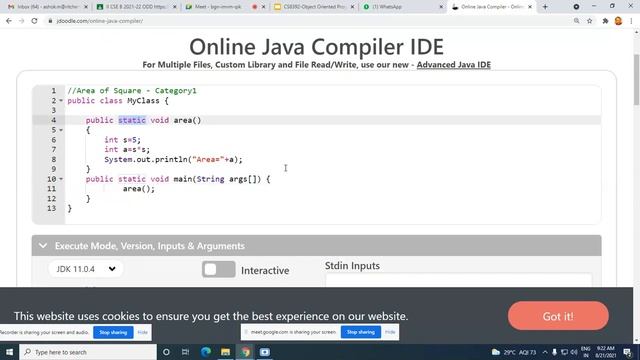Viewport: 640px width, 360px height.
Task: Click the address bar URL
Action: 100,21
